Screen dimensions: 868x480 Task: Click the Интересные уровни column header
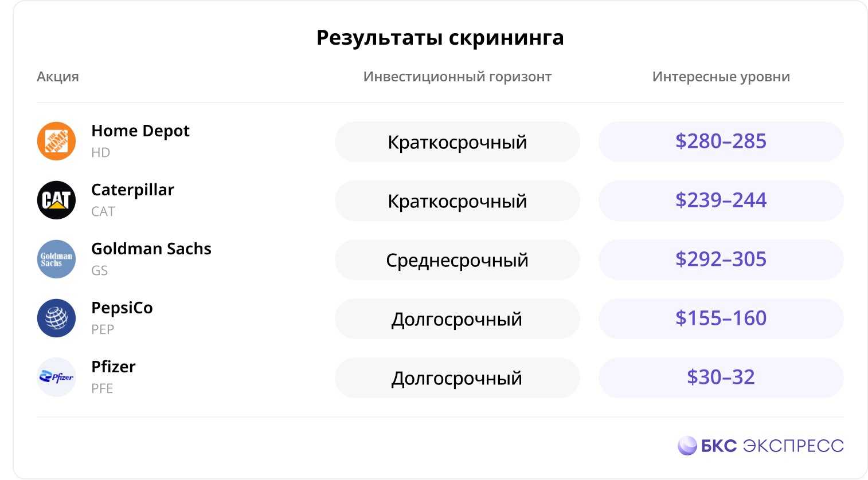pos(721,77)
